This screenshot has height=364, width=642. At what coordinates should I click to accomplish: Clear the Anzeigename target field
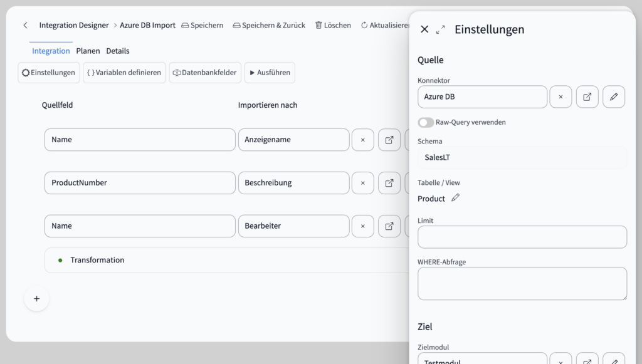coord(362,140)
